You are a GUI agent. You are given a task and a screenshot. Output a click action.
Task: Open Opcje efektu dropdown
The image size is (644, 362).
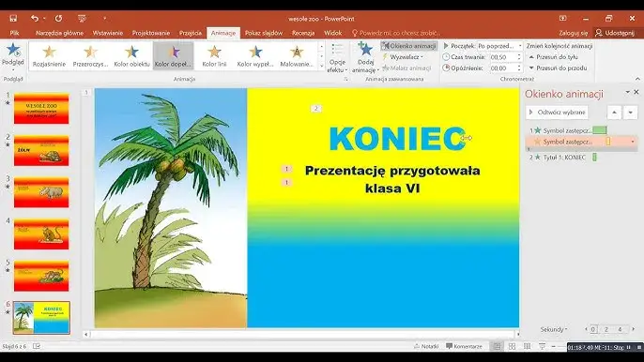(x=337, y=58)
